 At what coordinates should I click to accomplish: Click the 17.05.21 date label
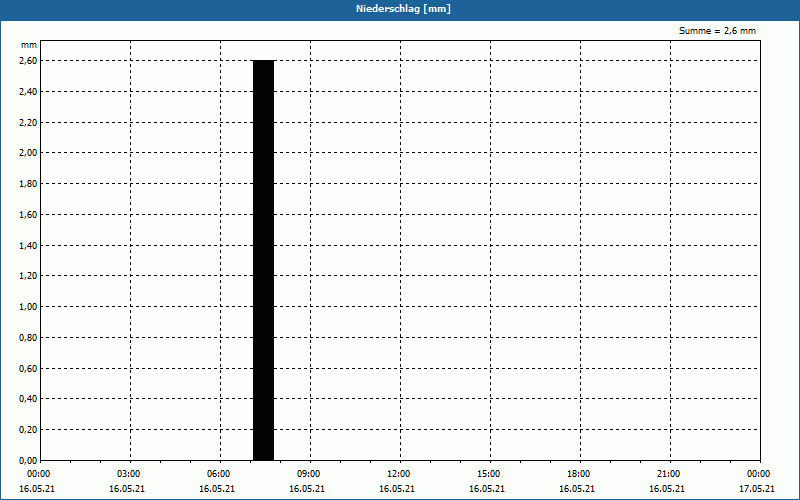pyautogui.click(x=757, y=489)
